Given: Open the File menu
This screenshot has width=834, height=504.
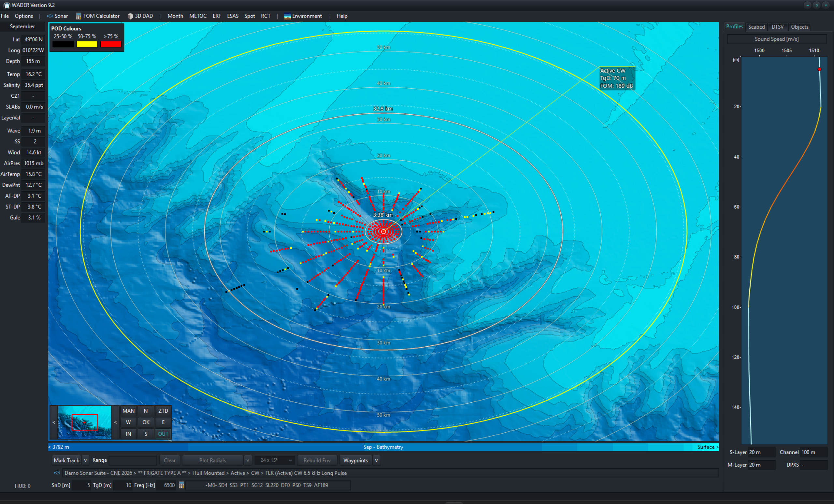Looking at the screenshot, I should pyautogui.click(x=5, y=16).
